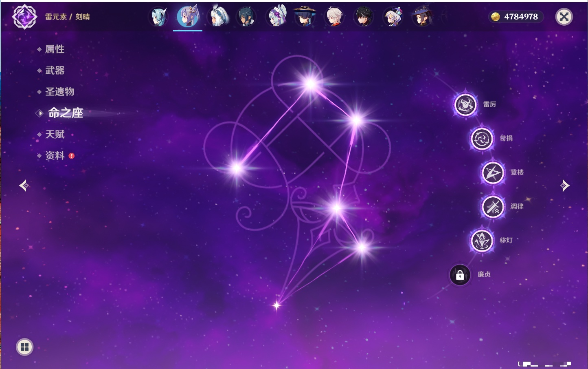588x369 pixels.
Task: Open the 属性 attributes tab
Action: click(55, 49)
